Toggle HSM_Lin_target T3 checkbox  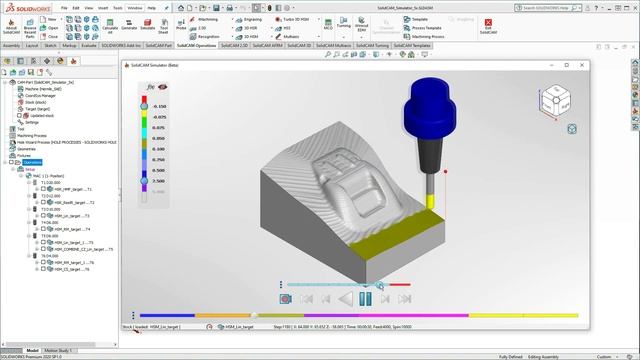(x=43, y=216)
